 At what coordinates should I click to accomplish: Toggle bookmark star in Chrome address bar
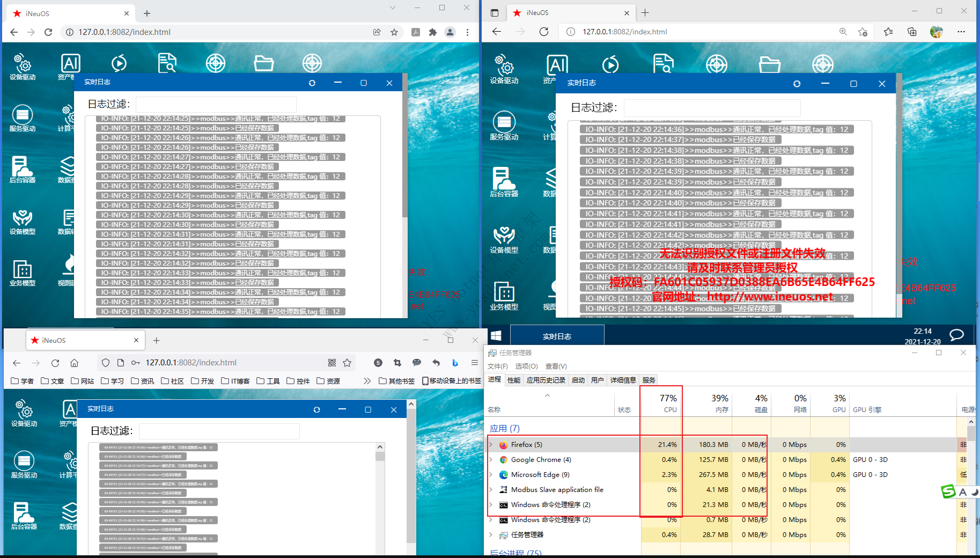click(394, 32)
